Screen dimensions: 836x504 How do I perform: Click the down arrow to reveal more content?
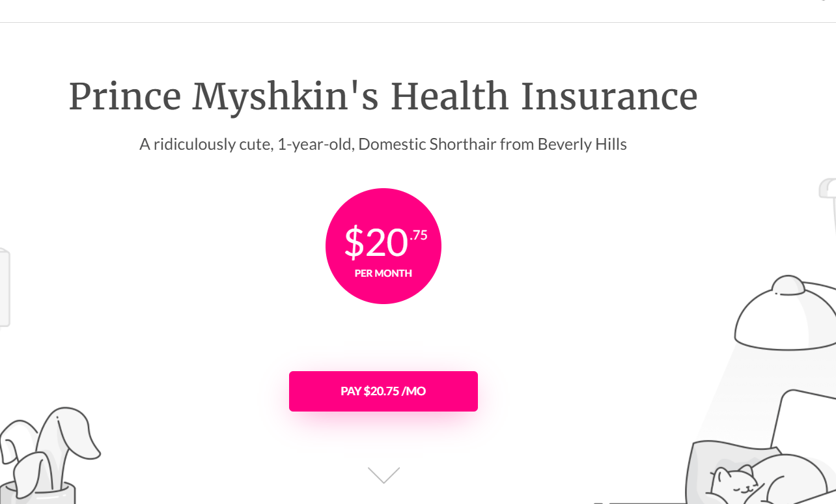[383, 475]
